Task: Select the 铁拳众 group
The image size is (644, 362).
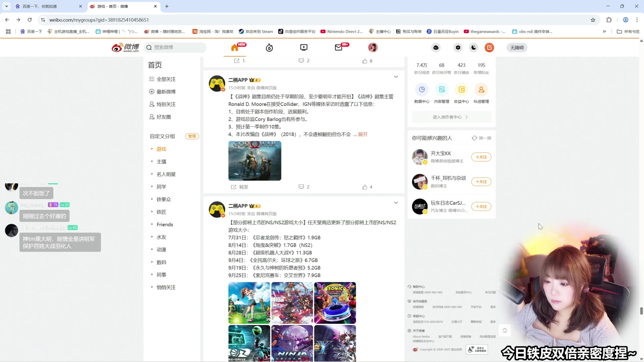Action: point(164,199)
